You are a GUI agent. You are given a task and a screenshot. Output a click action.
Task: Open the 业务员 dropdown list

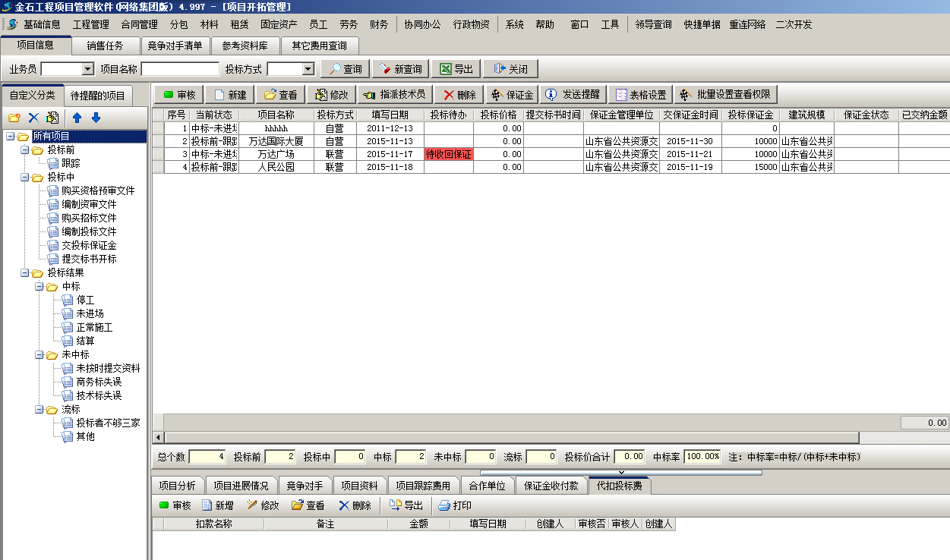[x=87, y=69]
